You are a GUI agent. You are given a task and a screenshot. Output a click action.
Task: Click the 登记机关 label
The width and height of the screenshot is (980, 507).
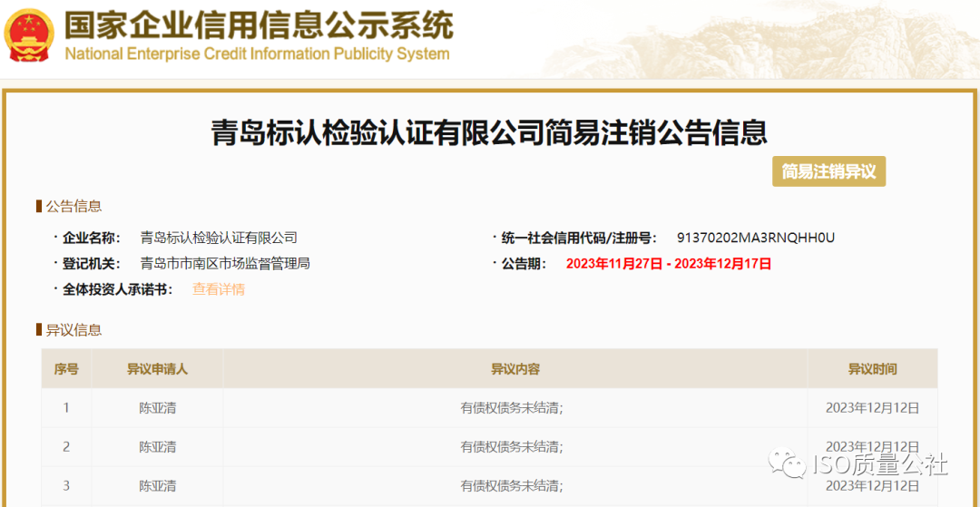(91, 264)
